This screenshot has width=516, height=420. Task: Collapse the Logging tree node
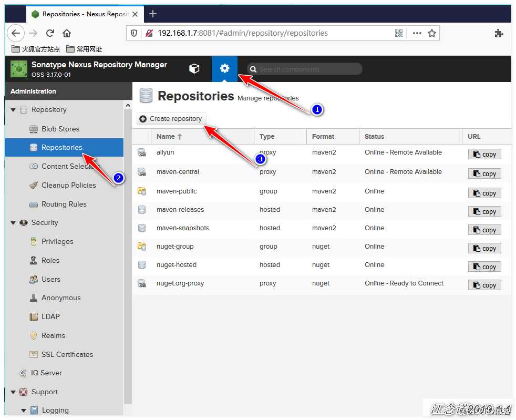pyautogui.click(x=24, y=411)
